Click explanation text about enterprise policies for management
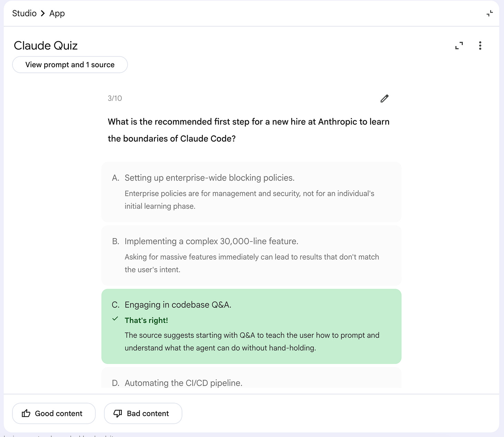504x437 pixels. (249, 200)
